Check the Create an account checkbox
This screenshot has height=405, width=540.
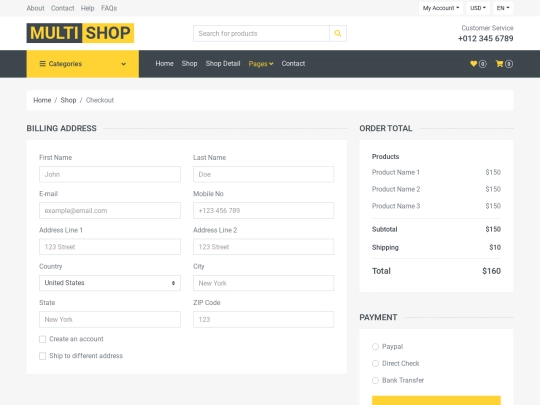pos(42,339)
